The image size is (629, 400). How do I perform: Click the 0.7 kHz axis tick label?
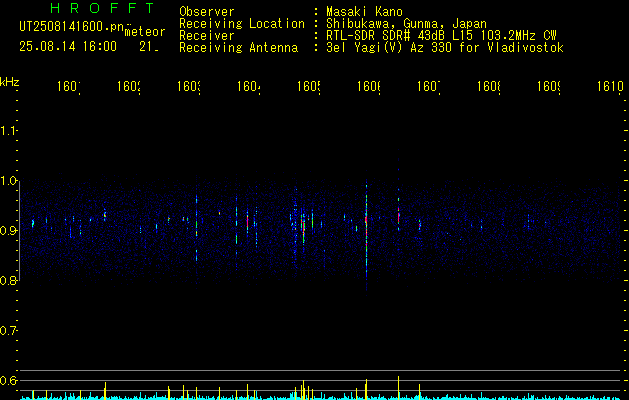click(8, 331)
